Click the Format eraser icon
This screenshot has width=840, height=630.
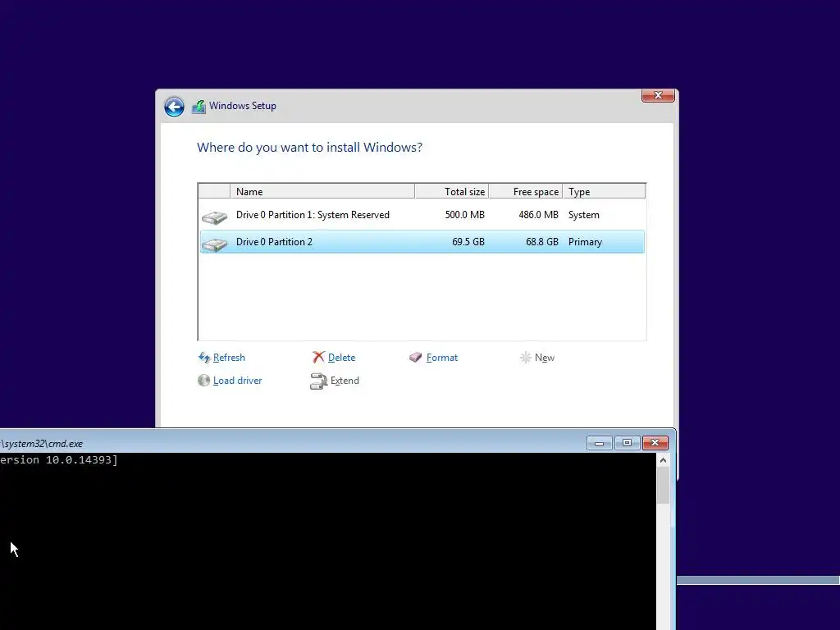pos(416,358)
